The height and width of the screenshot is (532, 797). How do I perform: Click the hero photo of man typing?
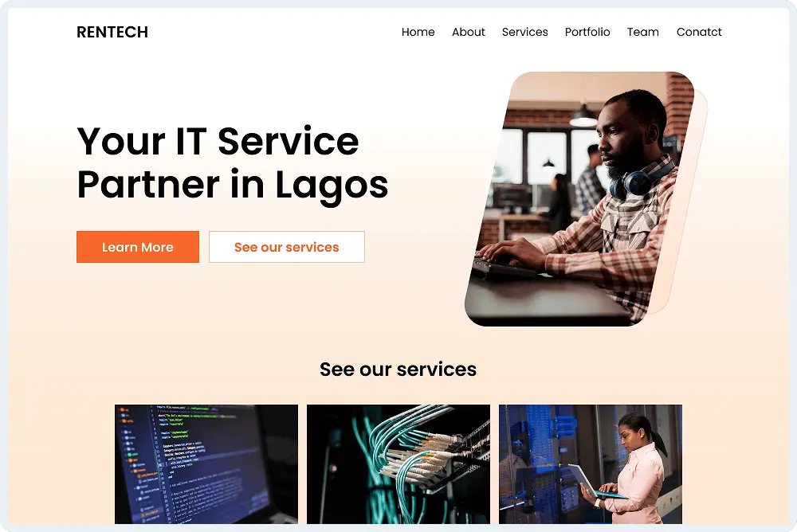pyautogui.click(x=579, y=198)
